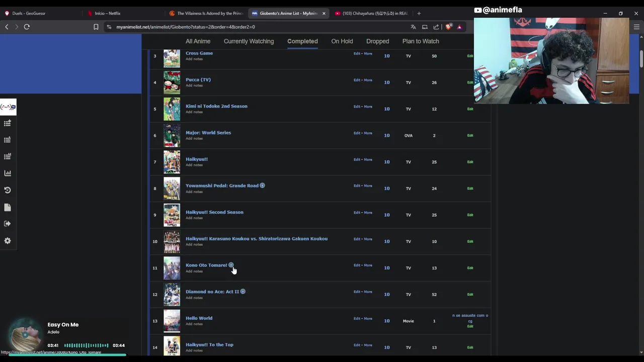The height and width of the screenshot is (362, 644).
Task: Open the profile avatar in MAL sidebar
Action: 8,107
